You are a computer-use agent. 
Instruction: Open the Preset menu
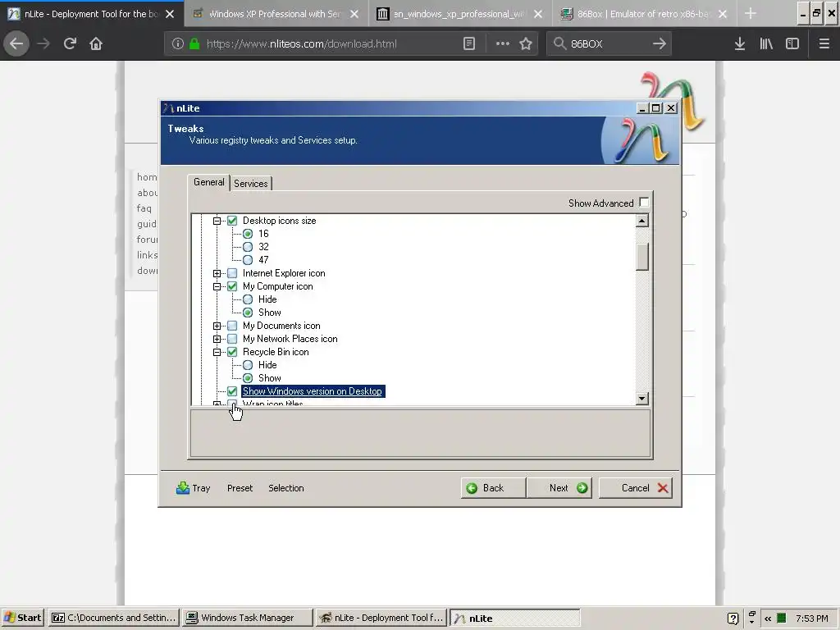pos(240,488)
